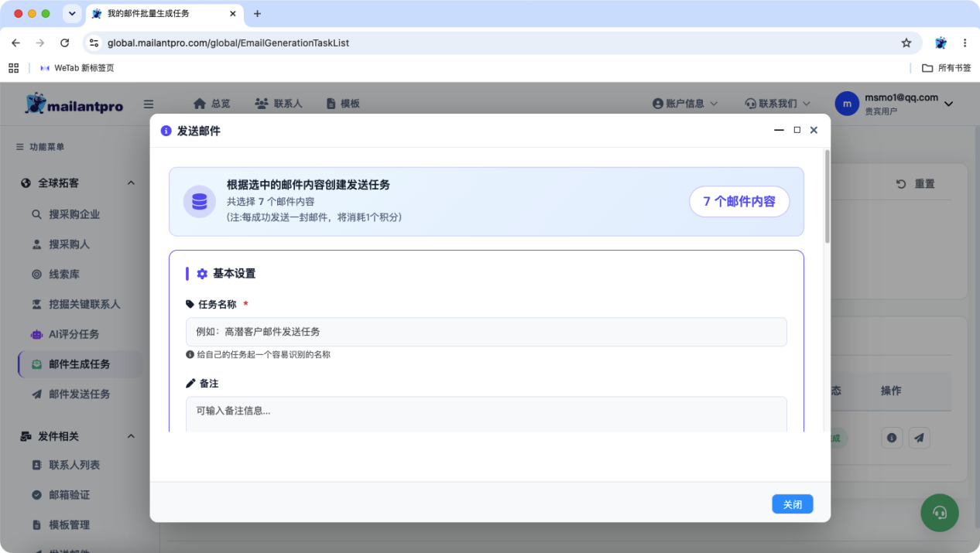
Task: Open 总览 home in top navigation
Action: point(211,104)
